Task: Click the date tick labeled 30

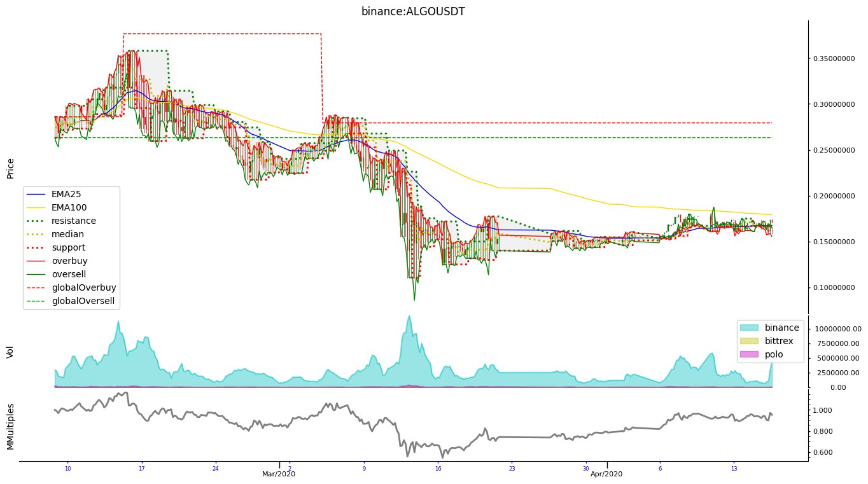Action: (x=585, y=469)
